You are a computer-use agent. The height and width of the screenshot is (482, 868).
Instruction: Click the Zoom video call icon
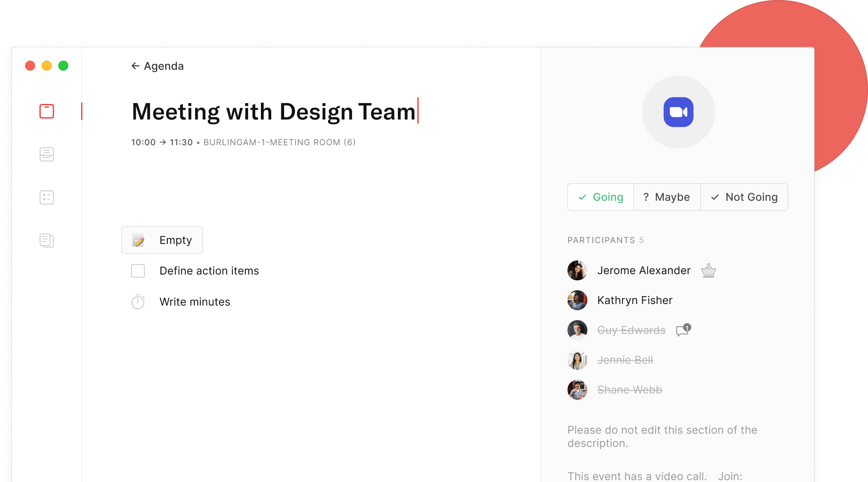(678, 112)
